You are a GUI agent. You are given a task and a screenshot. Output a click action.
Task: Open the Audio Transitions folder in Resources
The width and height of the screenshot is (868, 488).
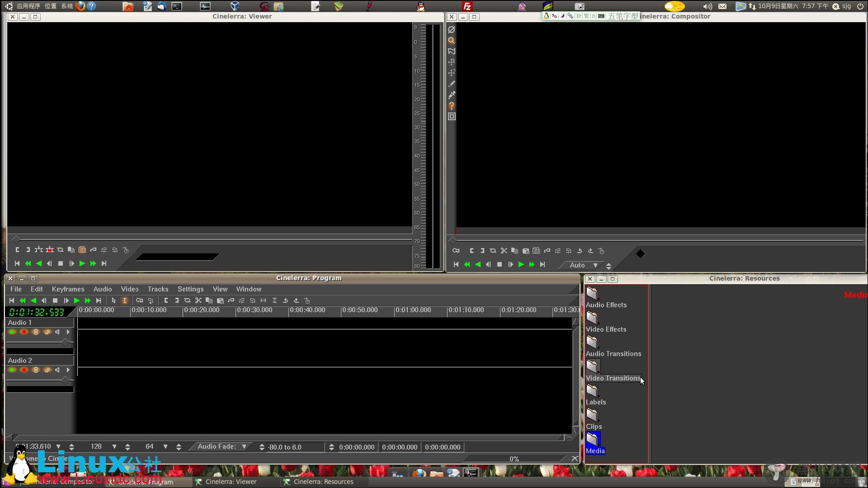613,347
